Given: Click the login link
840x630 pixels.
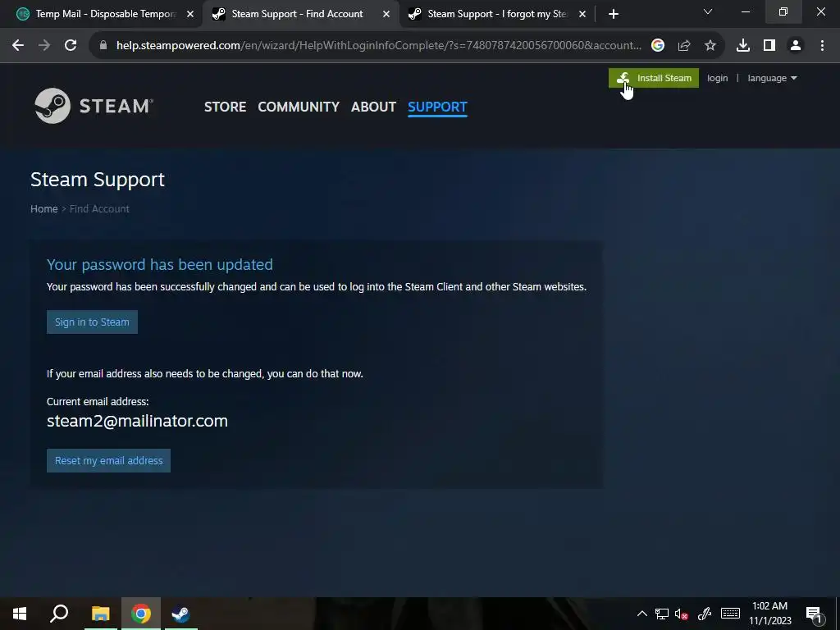Looking at the screenshot, I should point(717,78).
